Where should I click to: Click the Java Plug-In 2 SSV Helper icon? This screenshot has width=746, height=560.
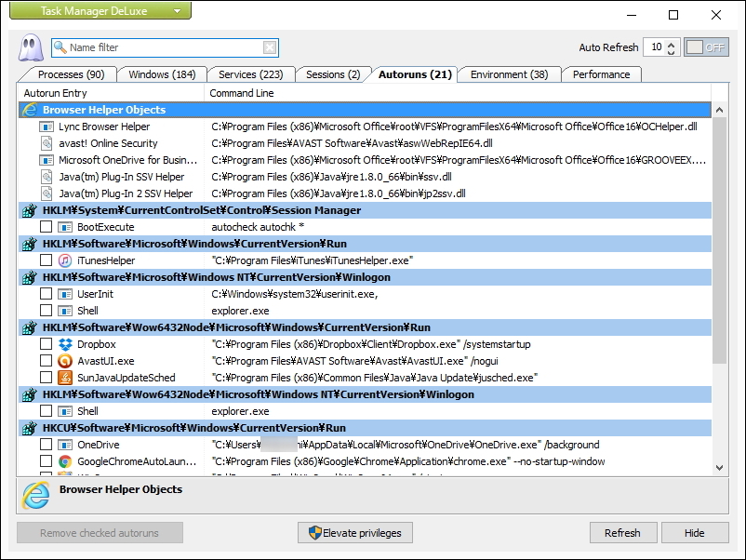tap(47, 193)
